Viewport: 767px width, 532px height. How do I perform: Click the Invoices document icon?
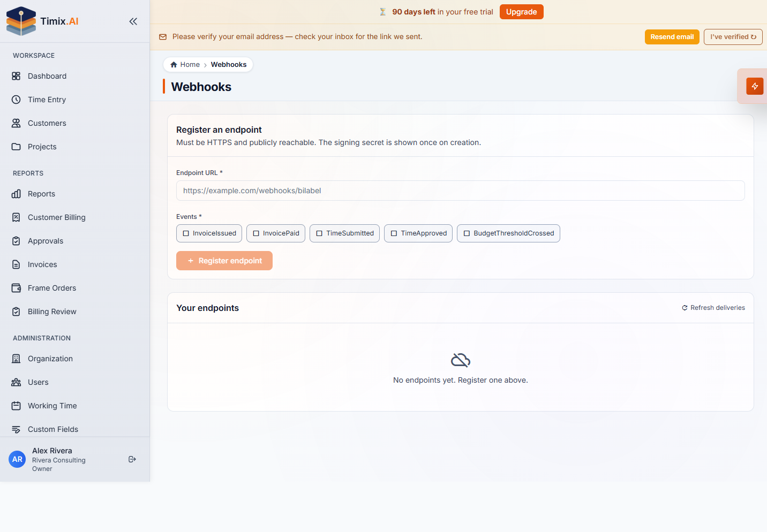16,264
